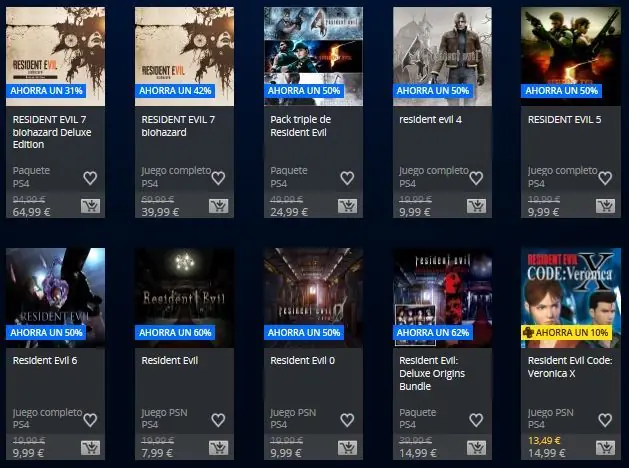Open CODE: Veronica X cover image
629x468 pixels.
click(571, 298)
